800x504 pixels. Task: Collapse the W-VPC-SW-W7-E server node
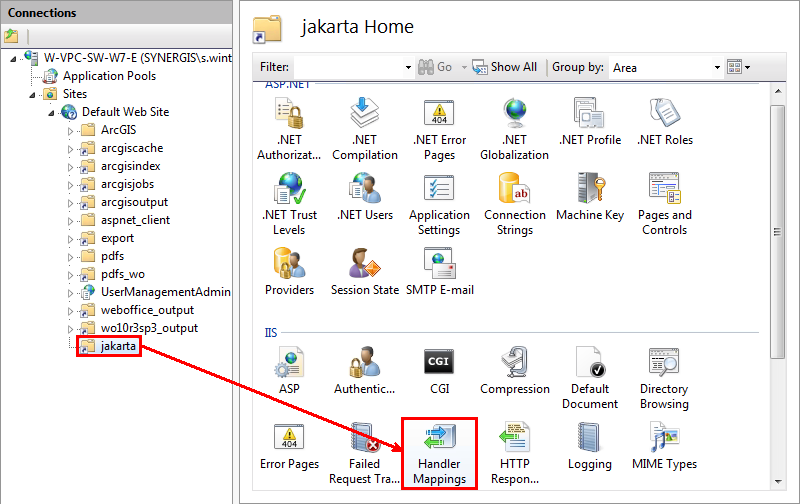click(x=14, y=59)
